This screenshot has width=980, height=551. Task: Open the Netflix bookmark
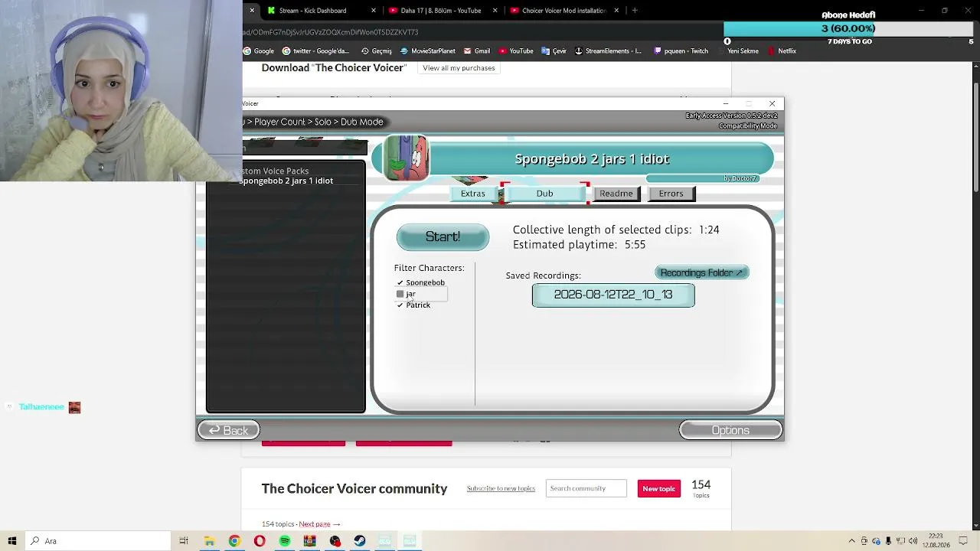pos(782,51)
